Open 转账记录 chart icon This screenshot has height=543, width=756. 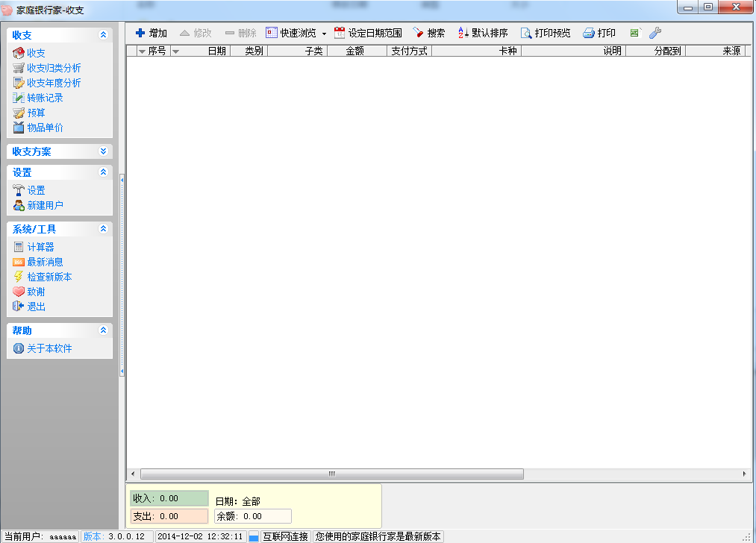(19, 98)
